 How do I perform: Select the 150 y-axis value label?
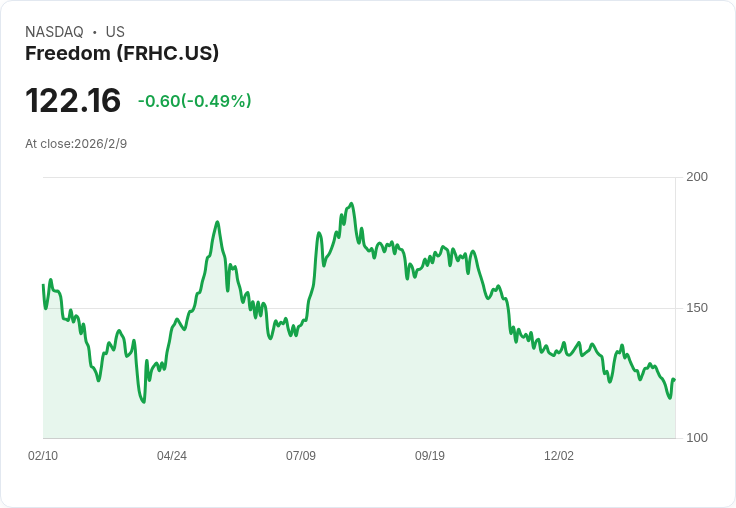(697, 308)
